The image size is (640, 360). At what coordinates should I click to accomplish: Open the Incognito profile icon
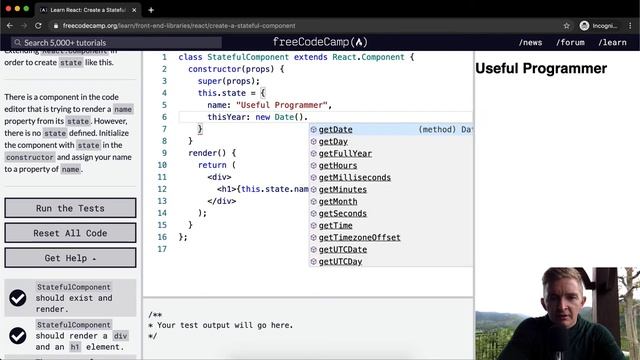(584, 26)
